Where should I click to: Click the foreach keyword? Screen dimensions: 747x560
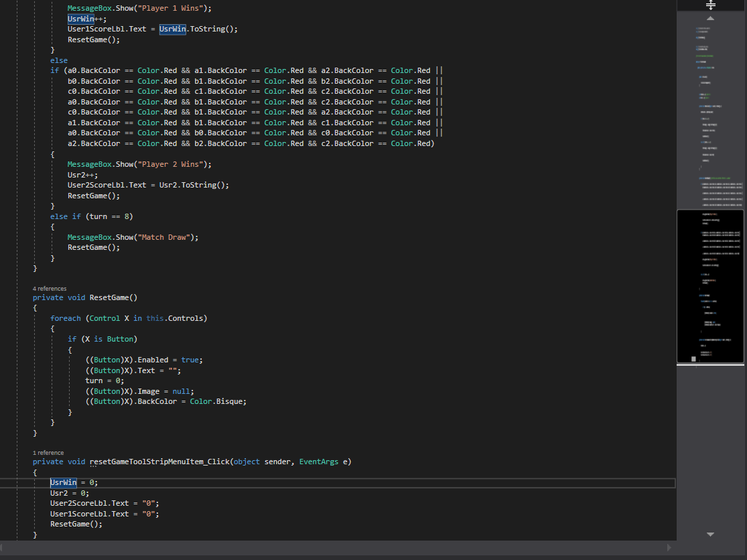coord(66,319)
